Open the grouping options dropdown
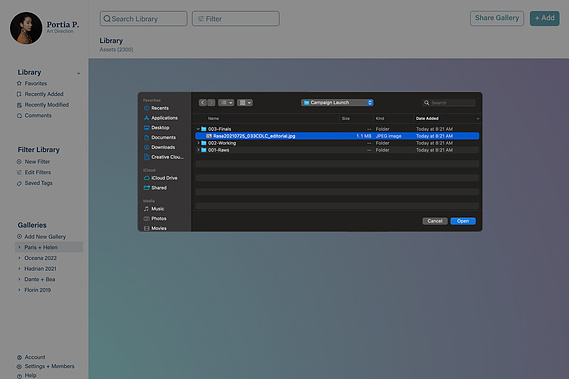 pos(245,103)
